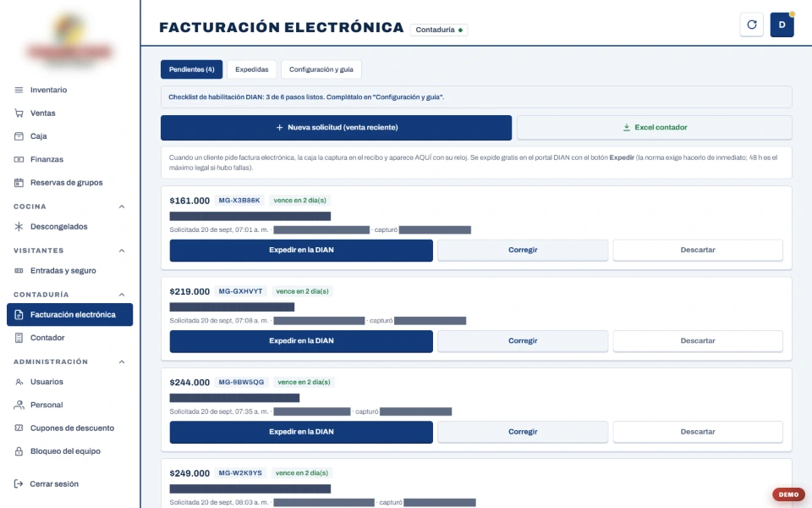Collapse the ADMINISTRACIÓN section

(122, 362)
